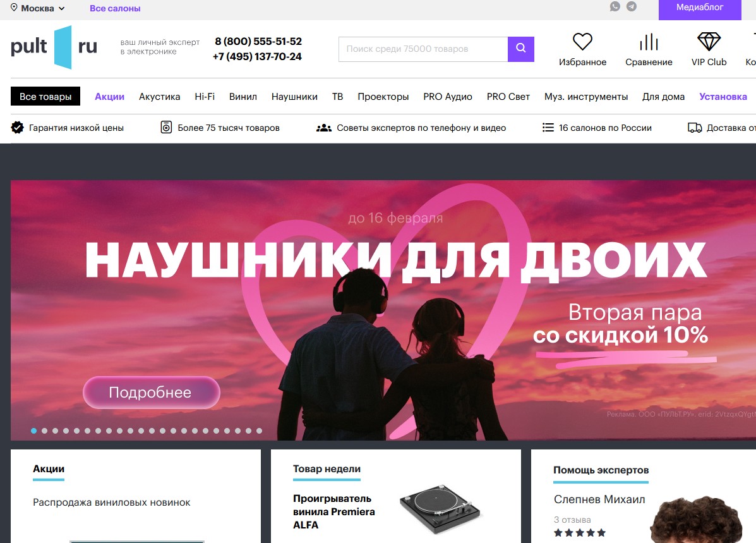Click the purple search magnifier button

[x=520, y=49]
